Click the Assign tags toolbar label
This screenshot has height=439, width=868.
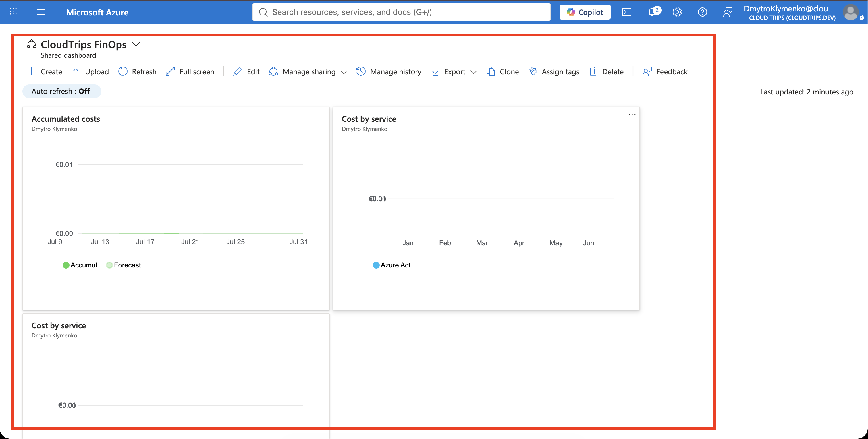pyautogui.click(x=560, y=72)
